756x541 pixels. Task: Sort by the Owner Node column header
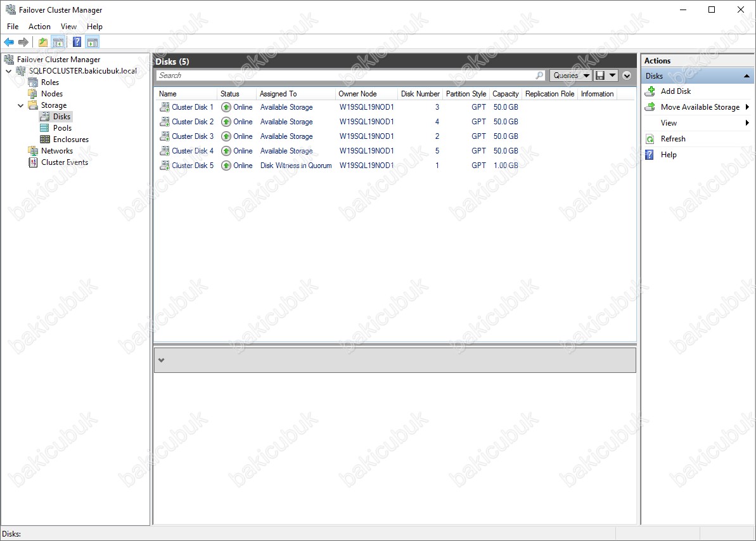[366, 94]
